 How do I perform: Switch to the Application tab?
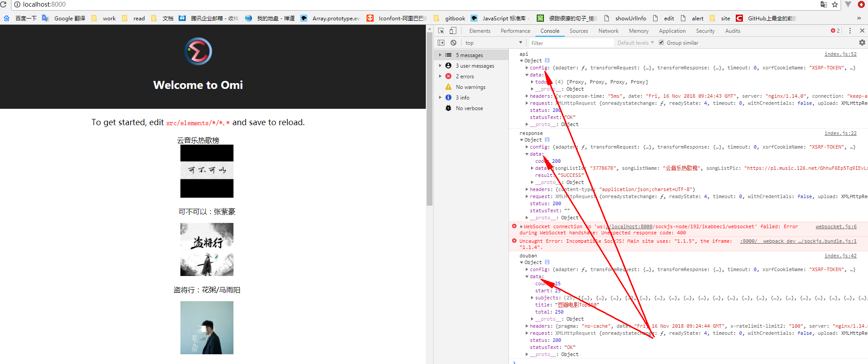[x=672, y=31]
